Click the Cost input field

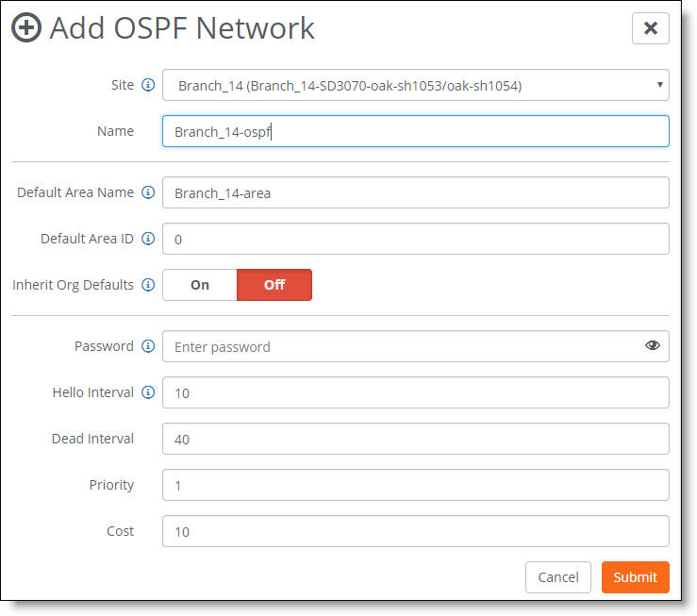(416, 531)
